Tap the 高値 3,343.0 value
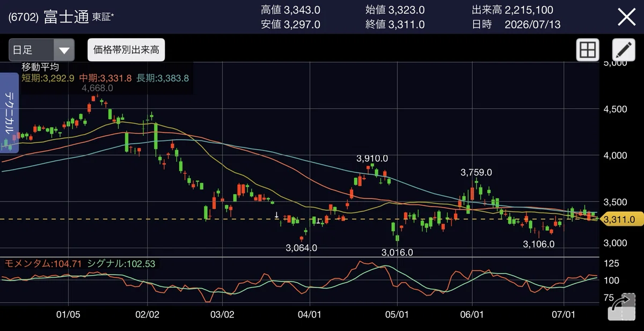This screenshot has height=331, width=644. pos(290,10)
